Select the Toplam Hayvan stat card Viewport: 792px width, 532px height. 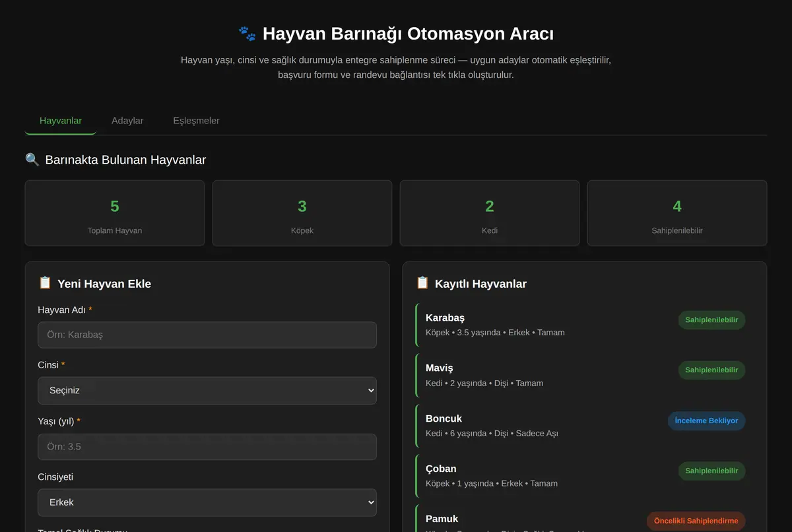115,213
